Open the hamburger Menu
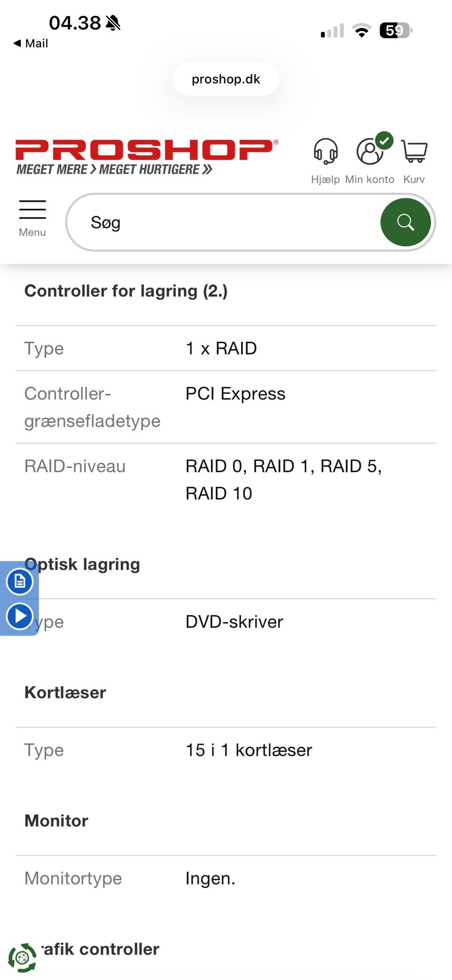 pos(32,218)
